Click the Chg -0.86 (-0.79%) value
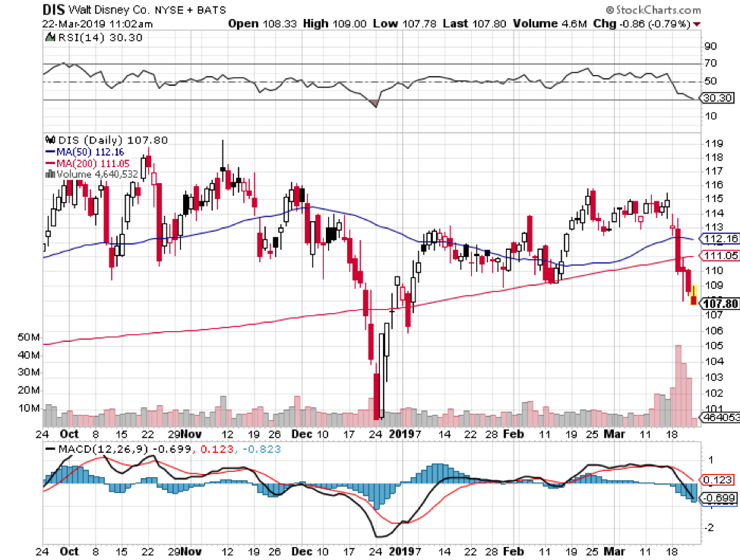740x560 pixels. 642,24
